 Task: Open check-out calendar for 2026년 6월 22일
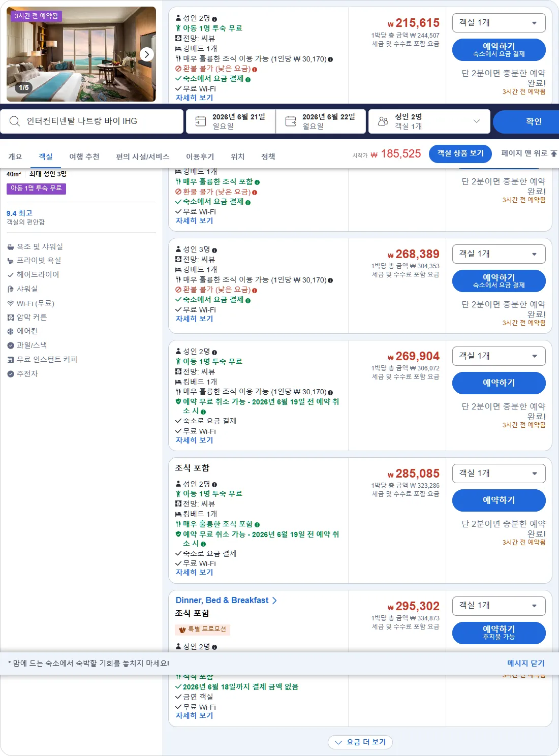tap(321, 121)
